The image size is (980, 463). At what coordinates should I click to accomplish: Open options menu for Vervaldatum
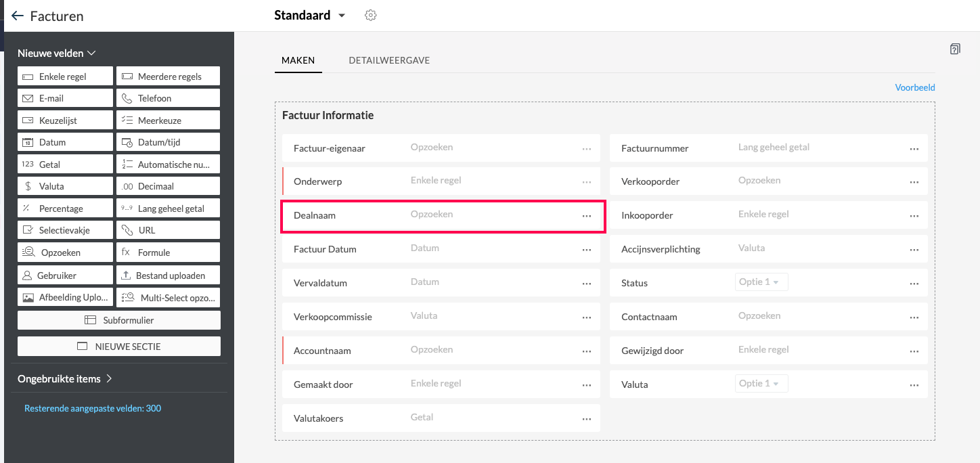point(586,284)
